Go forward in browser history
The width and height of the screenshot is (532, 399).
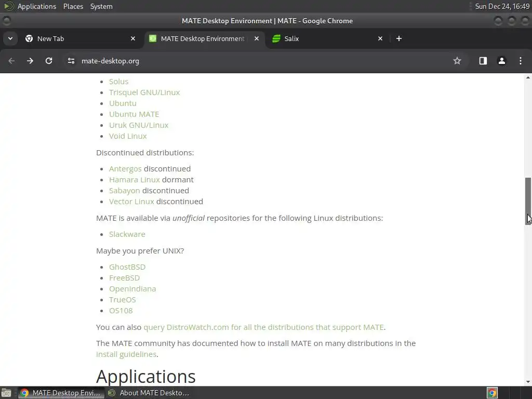(x=30, y=61)
